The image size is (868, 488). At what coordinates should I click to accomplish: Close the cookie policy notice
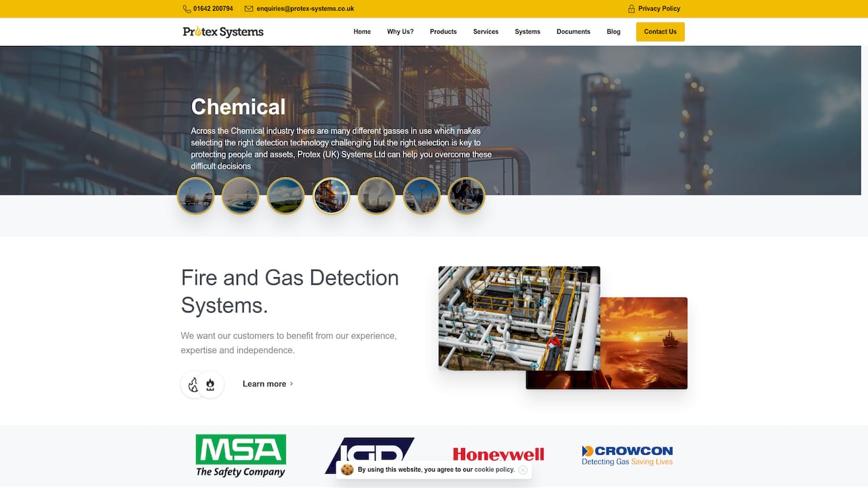tap(523, 470)
